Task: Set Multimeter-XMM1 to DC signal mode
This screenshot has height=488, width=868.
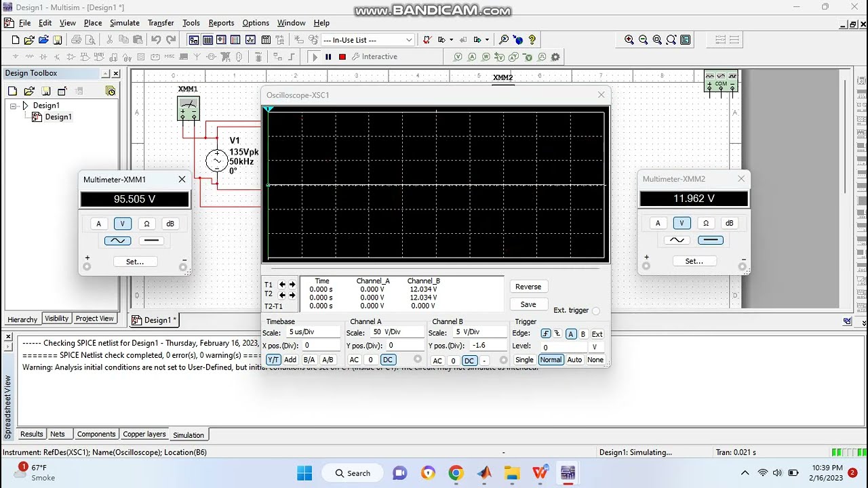Action: 151,241
